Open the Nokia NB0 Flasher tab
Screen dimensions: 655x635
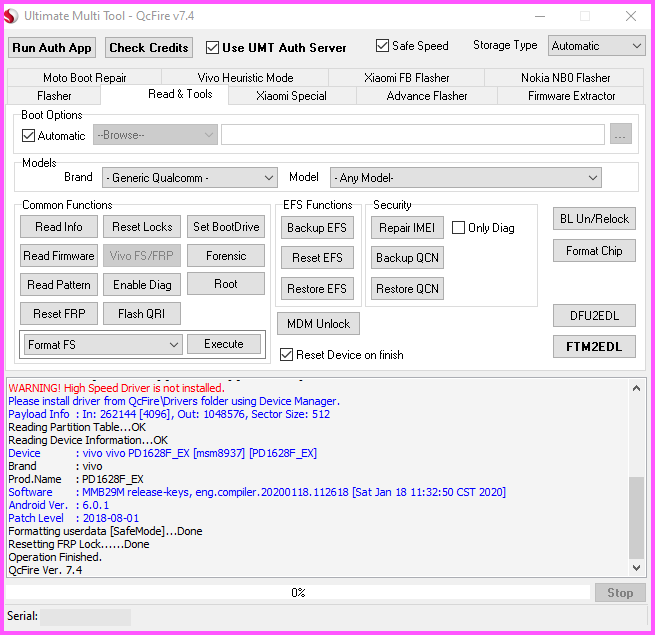(565, 78)
